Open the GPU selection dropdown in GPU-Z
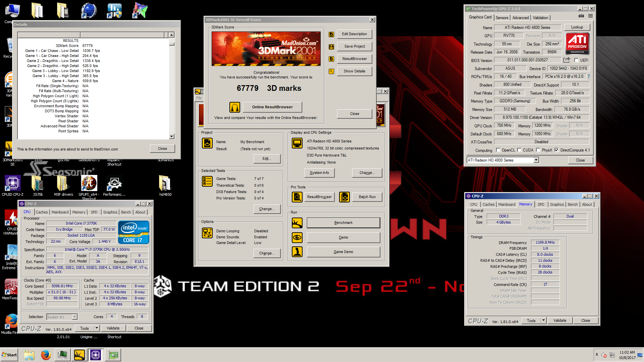Viewport: 644px width, 362px height. coord(536,160)
